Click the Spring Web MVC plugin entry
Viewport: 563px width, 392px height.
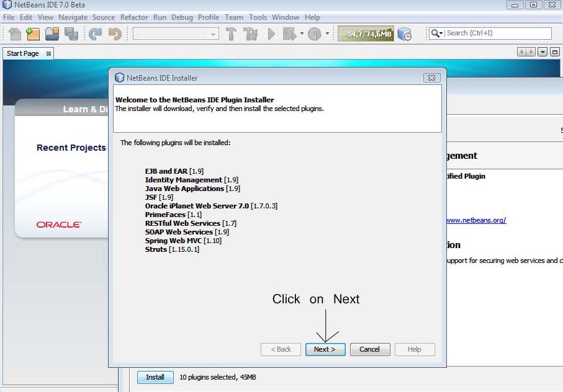tap(183, 240)
